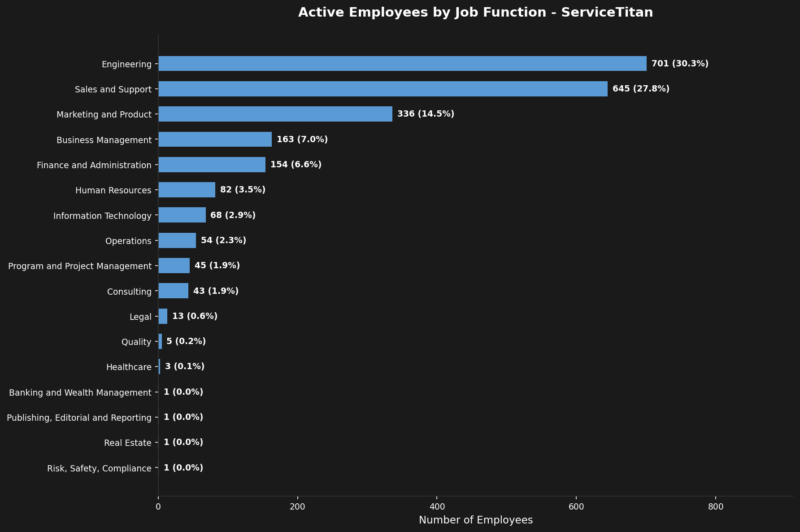Click the '3 (0.1%)' value label
Screen dimensions: 800x532
(185, 366)
